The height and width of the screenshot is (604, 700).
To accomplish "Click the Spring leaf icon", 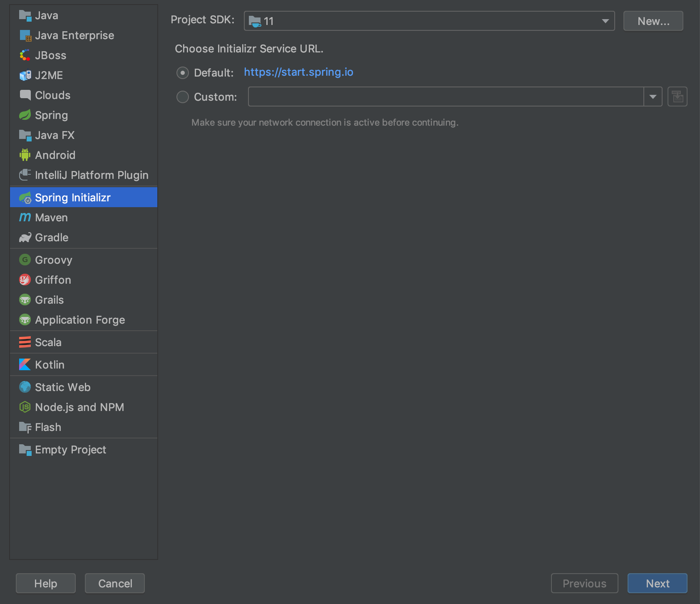I will tap(25, 115).
